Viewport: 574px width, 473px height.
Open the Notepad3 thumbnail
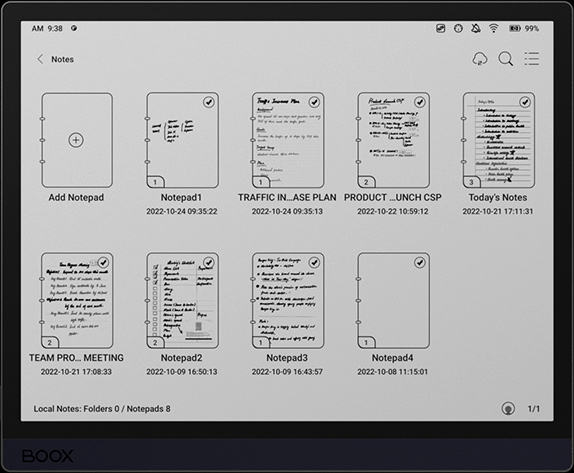[288, 301]
